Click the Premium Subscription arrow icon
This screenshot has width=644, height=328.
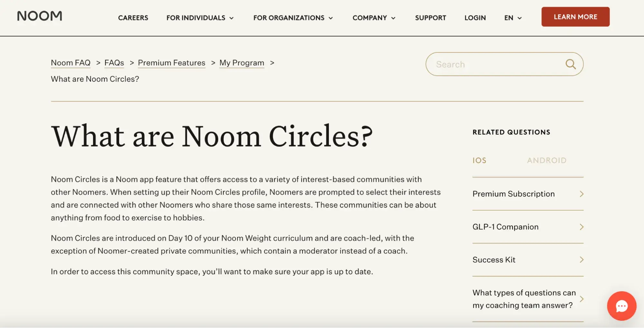pyautogui.click(x=582, y=194)
